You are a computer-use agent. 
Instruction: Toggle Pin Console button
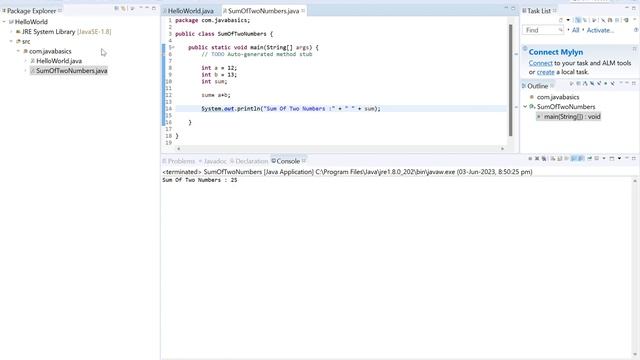coord(590,158)
